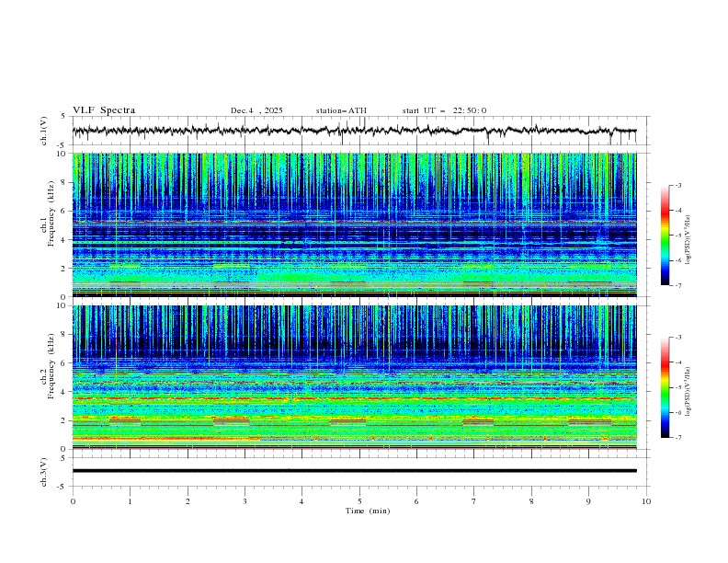Click the station=ATH label
Screen dimensions: 728x563
click(x=341, y=110)
